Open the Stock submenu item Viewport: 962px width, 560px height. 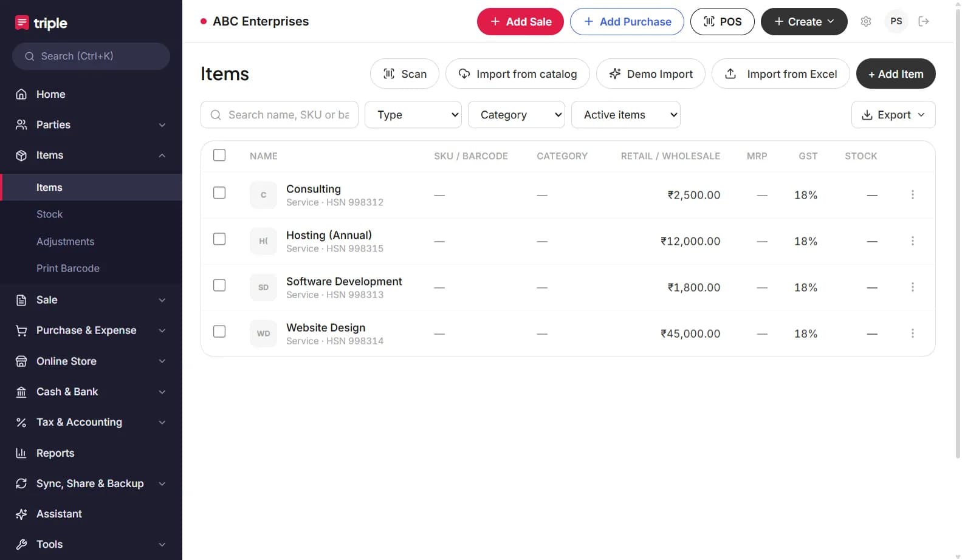pos(91,214)
